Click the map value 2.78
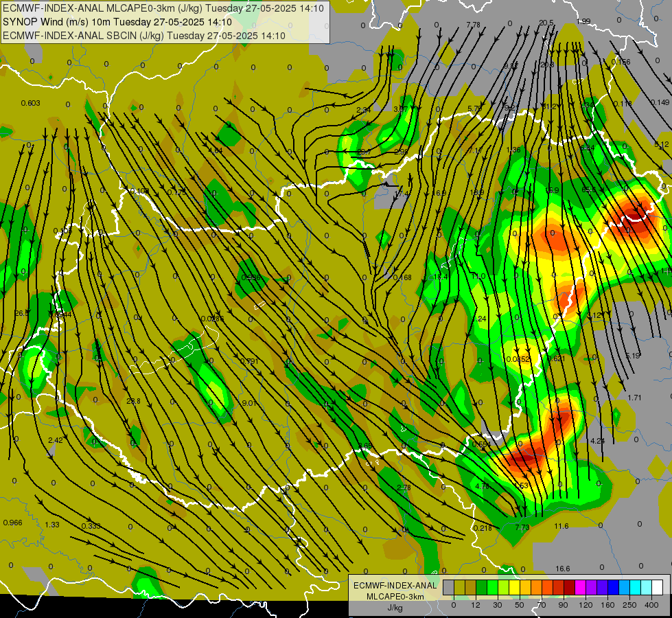The image size is (672, 618). pyautogui.click(x=404, y=488)
